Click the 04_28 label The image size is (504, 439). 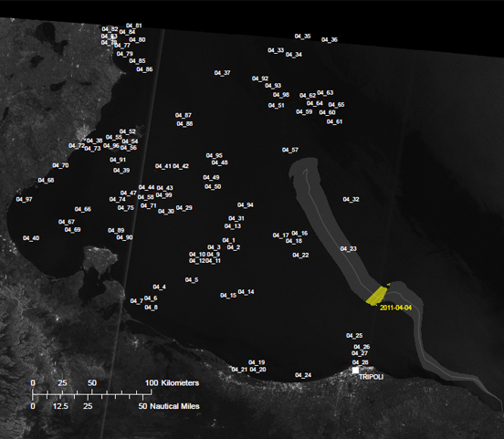361,362
